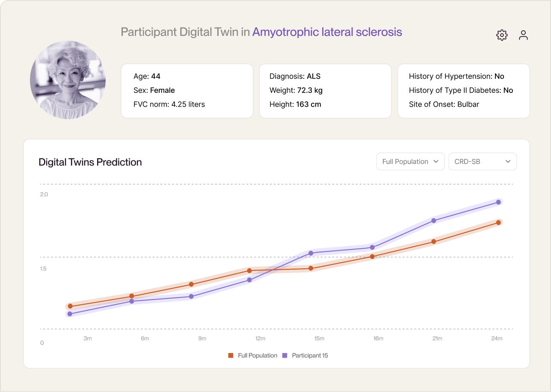
Task: Click the orange Full Population legend swatch
Action: [231, 356]
